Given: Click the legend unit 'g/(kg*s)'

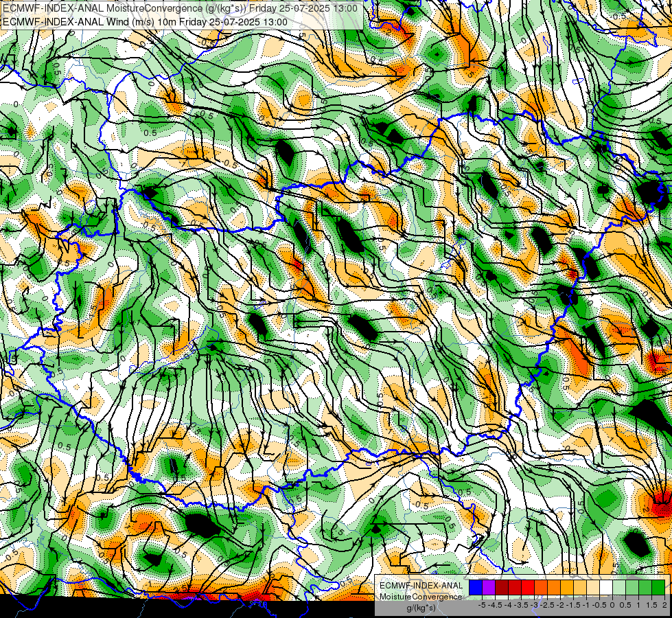Looking at the screenshot, I should [x=421, y=608].
